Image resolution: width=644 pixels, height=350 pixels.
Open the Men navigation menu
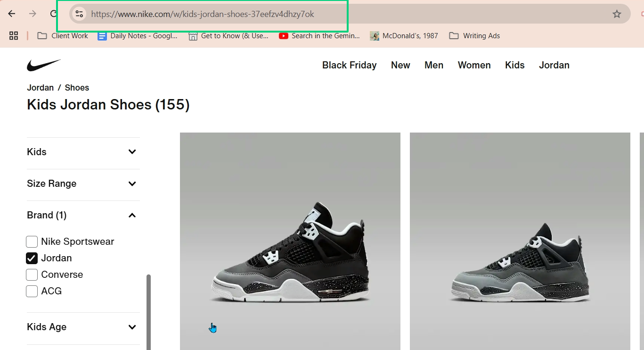pos(434,65)
